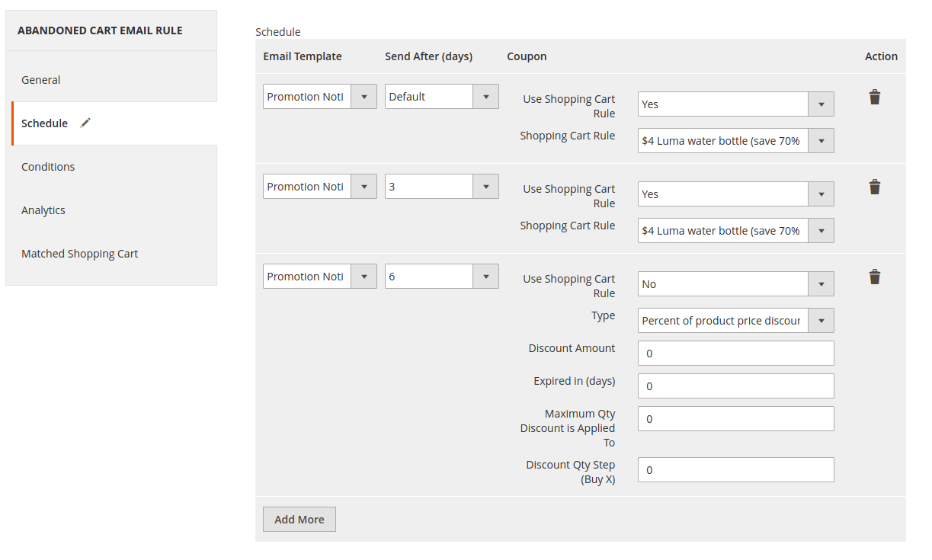Open Matched Shopping Cart tab

(80, 254)
